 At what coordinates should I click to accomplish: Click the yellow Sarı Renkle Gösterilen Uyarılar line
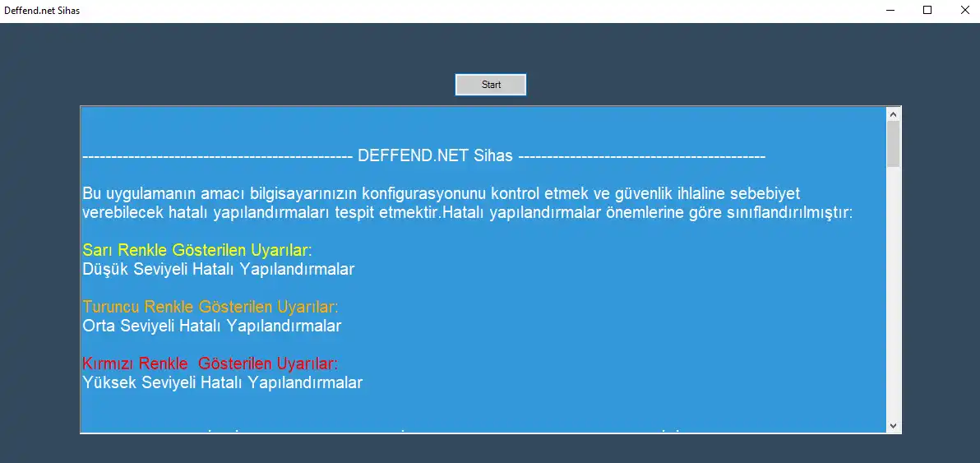[196, 251]
